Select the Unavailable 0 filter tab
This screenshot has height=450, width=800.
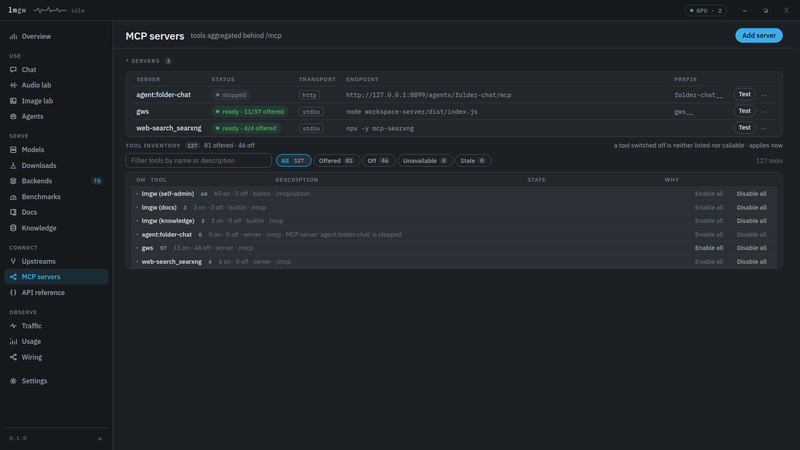point(424,161)
